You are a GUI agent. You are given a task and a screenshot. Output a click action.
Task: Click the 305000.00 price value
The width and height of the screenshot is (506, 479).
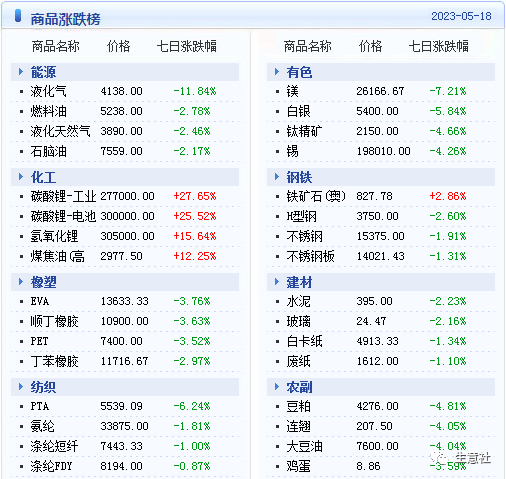(127, 236)
